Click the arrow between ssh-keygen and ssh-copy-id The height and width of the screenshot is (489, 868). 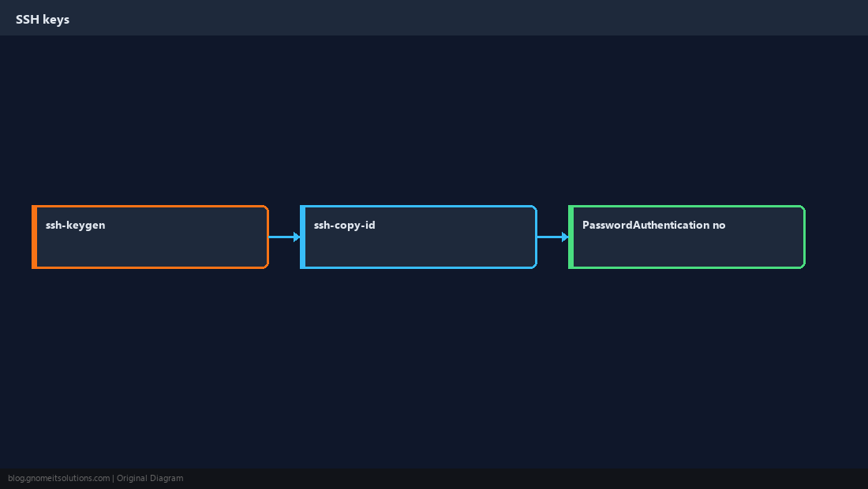(284, 237)
